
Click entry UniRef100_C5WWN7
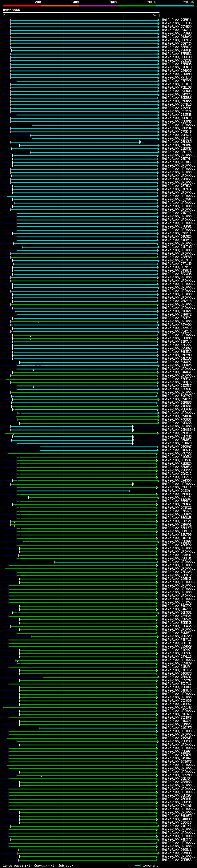coord(177,145)
